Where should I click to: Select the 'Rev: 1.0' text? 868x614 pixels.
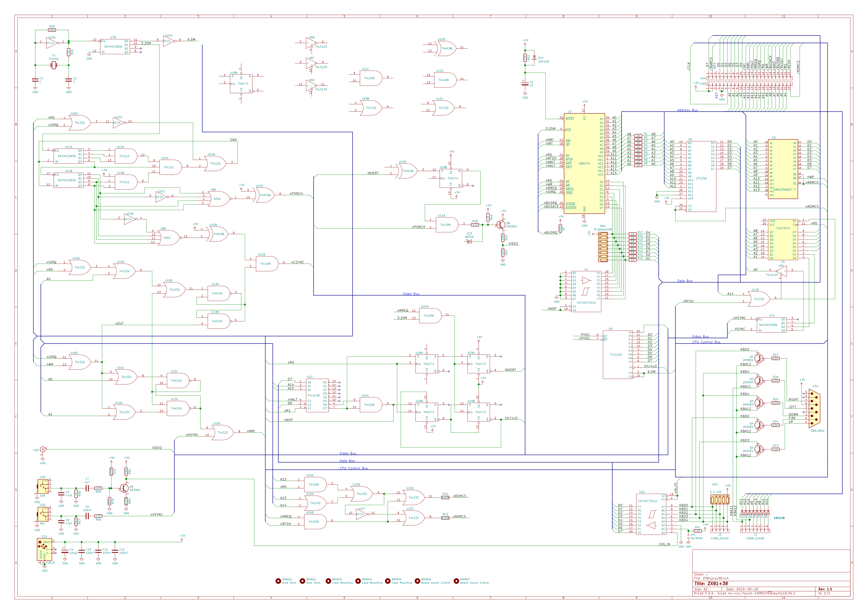tap(825, 589)
